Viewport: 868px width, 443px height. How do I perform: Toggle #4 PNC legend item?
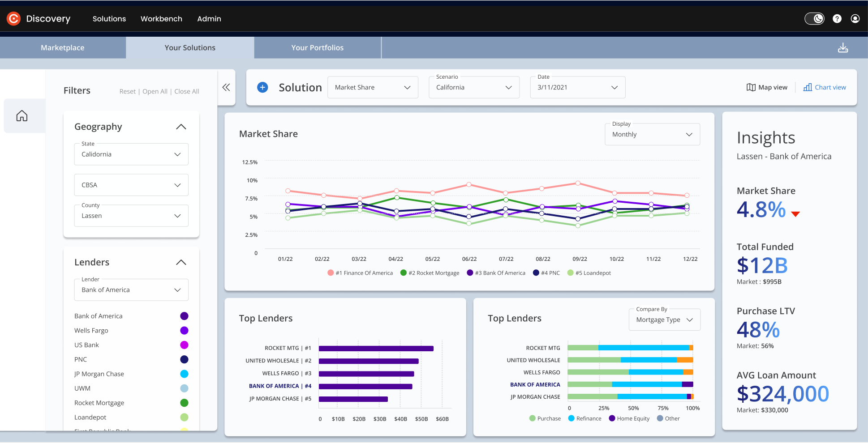pos(546,273)
